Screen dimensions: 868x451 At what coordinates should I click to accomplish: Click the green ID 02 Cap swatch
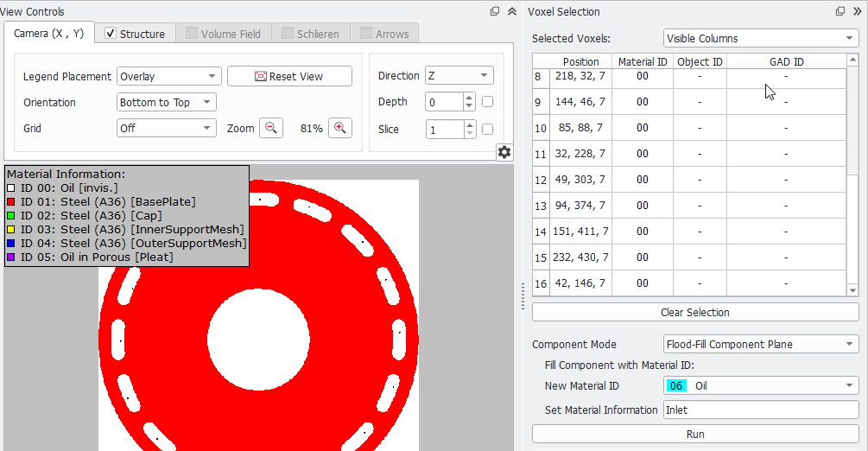pyautogui.click(x=11, y=215)
